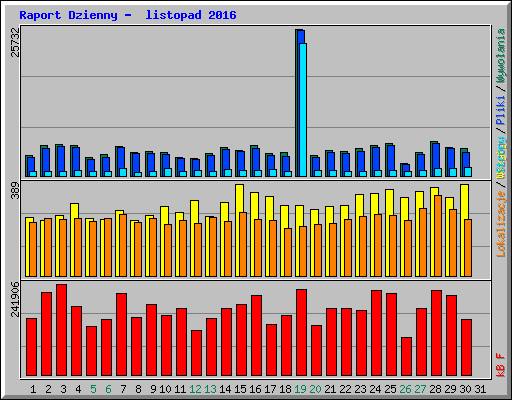Click day label 24 on the x-axis

click(375, 389)
